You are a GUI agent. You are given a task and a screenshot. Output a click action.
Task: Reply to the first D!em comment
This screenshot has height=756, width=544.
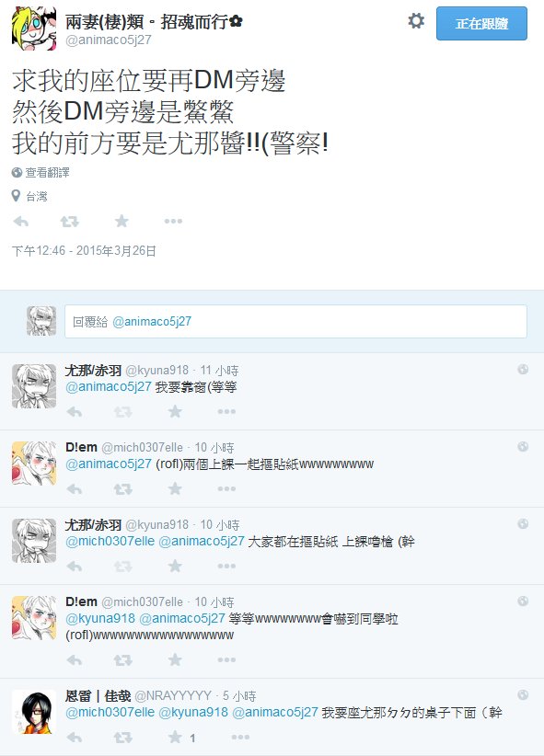[75, 489]
